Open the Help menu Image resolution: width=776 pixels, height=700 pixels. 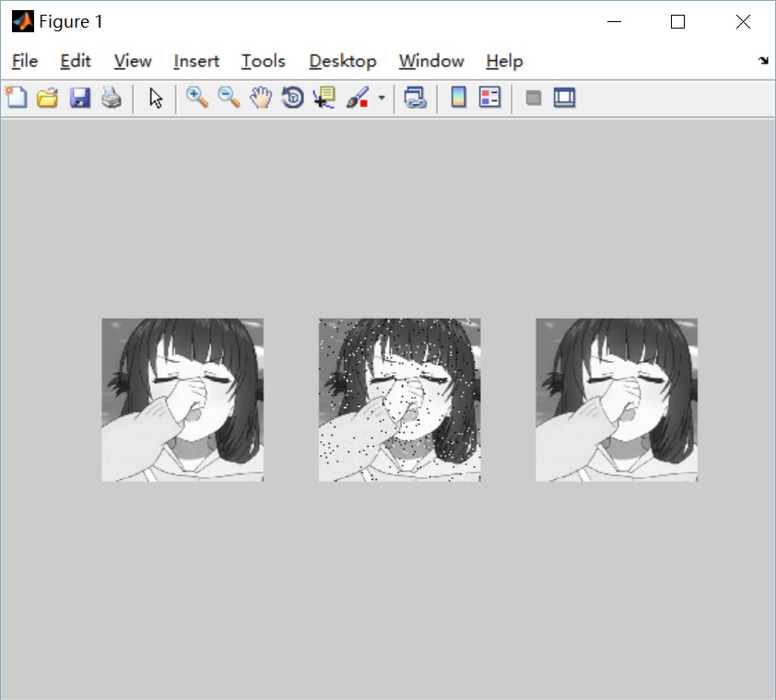point(504,62)
